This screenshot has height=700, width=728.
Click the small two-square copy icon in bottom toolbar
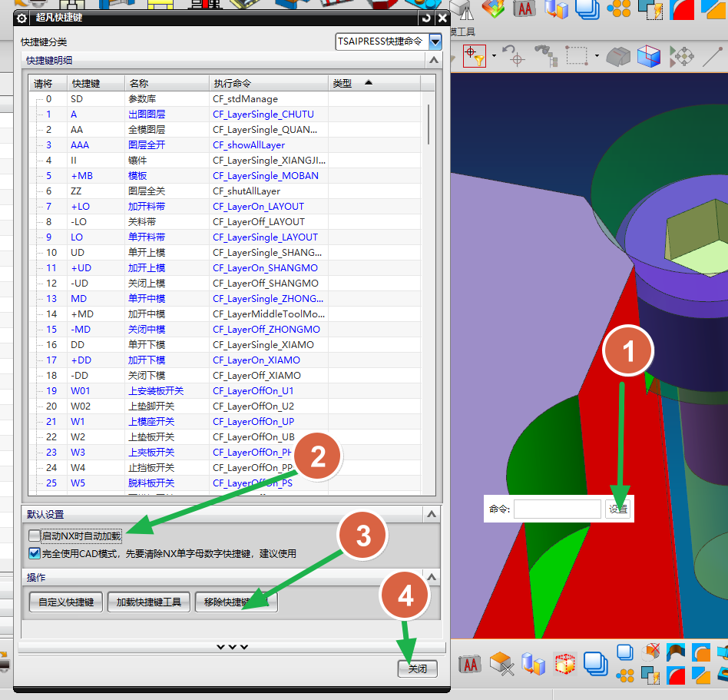coord(625,652)
